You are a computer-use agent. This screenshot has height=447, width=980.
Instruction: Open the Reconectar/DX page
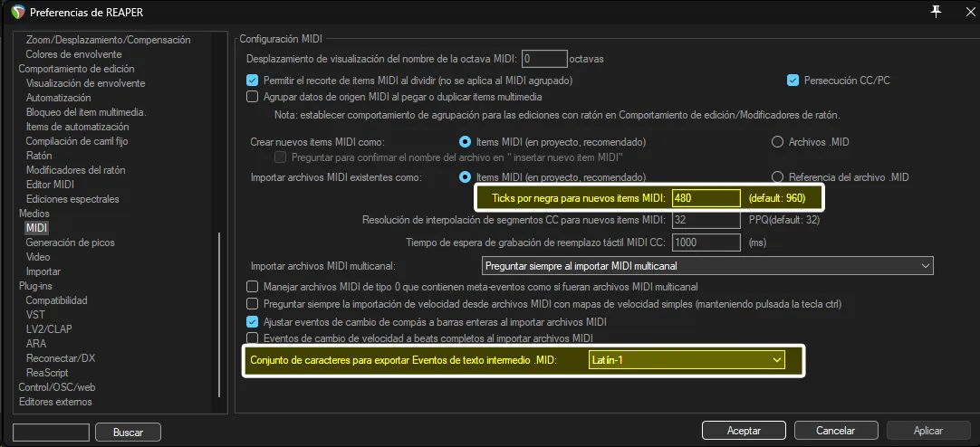point(61,358)
